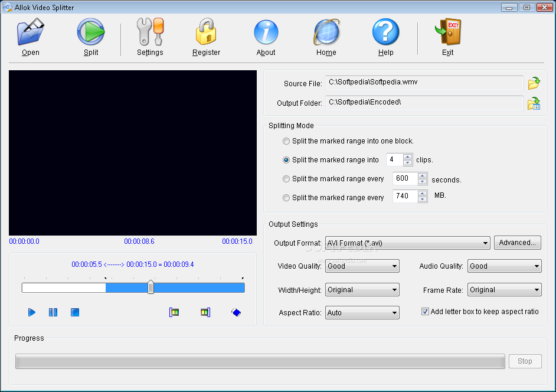Click the timeline slider thumb
This screenshot has width=556, height=392.
click(x=151, y=287)
